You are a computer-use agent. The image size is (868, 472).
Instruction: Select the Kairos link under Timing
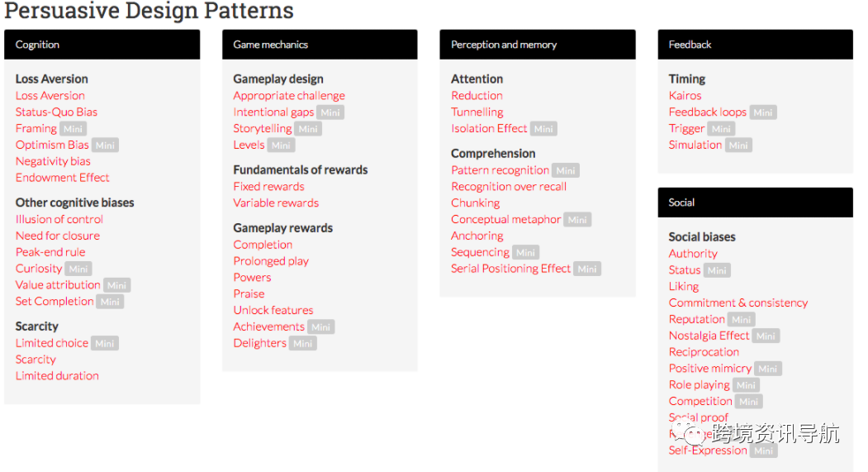685,96
